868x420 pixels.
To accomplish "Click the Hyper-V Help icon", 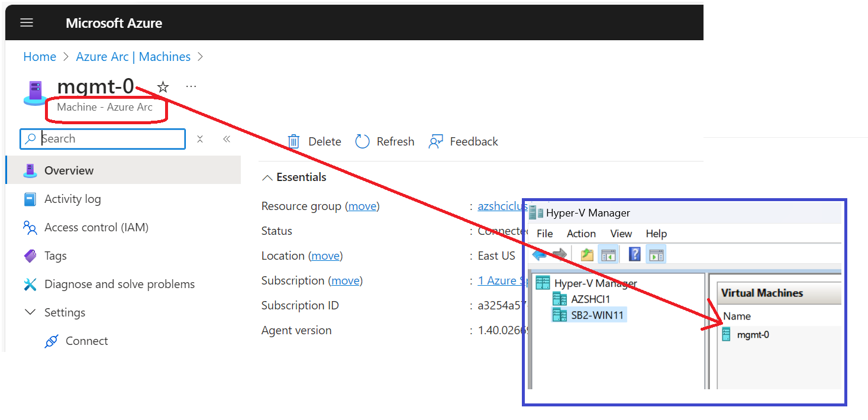I will [634, 255].
